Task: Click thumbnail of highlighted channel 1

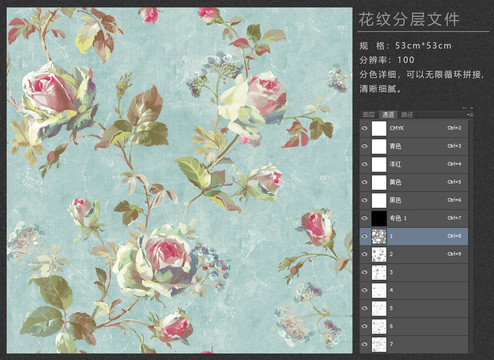Action: [x=379, y=236]
